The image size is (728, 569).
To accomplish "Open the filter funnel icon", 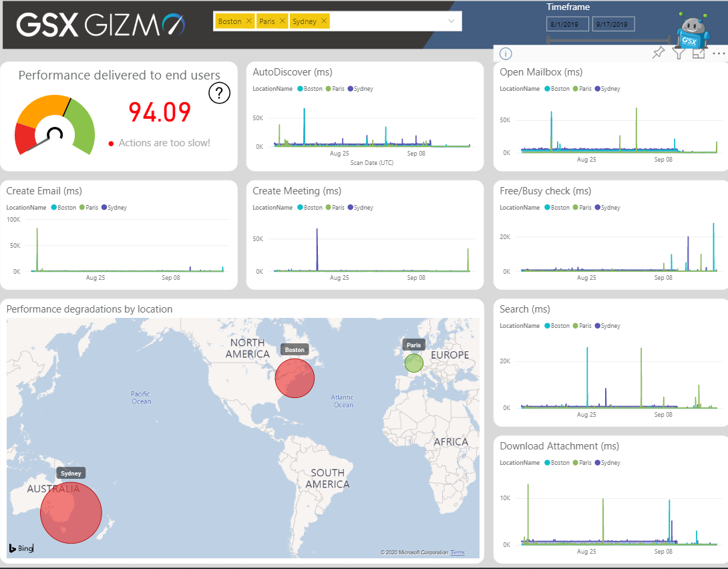I will (679, 53).
